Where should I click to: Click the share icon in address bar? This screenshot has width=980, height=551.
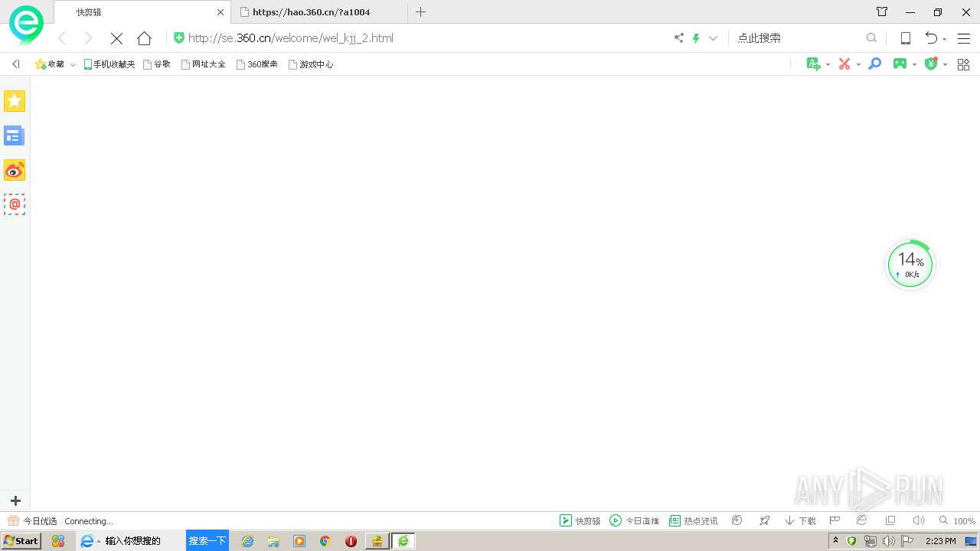678,37
